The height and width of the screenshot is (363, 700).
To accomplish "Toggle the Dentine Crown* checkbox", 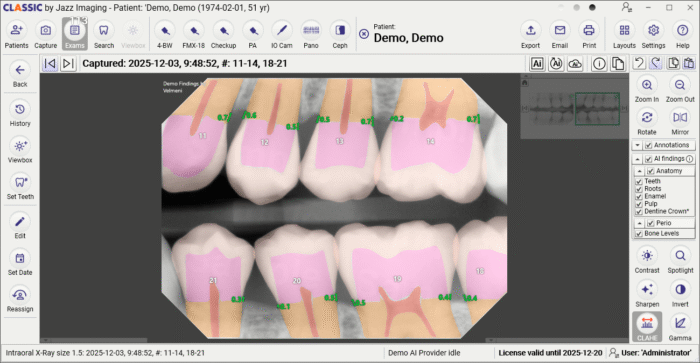I will 638,212.
